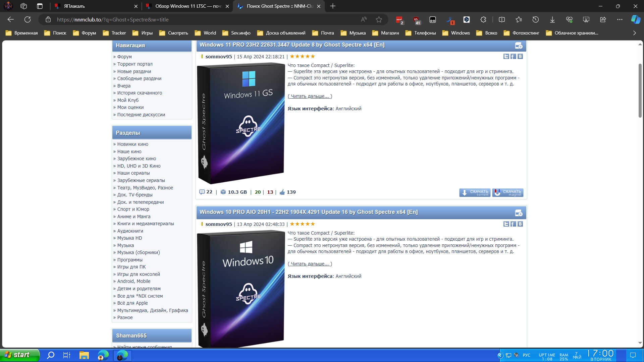Click the Start button
The image size is (644, 362).
pyautogui.click(x=19, y=355)
